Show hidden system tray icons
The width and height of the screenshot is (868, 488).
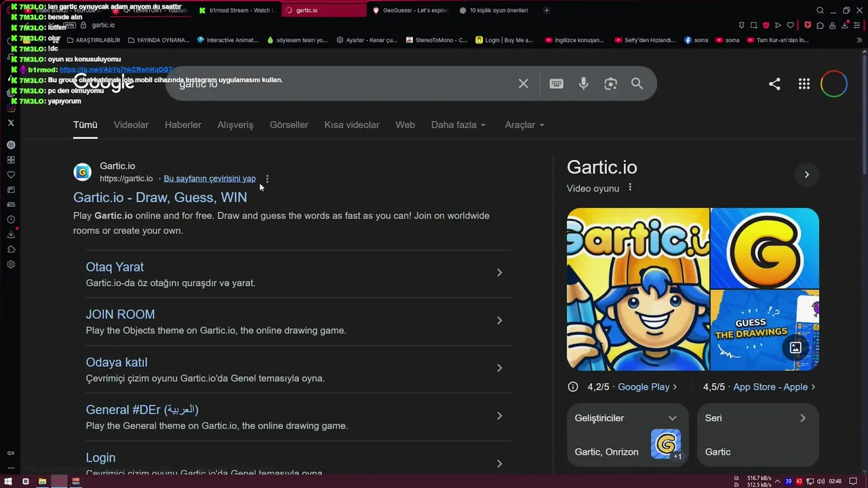pos(778,481)
